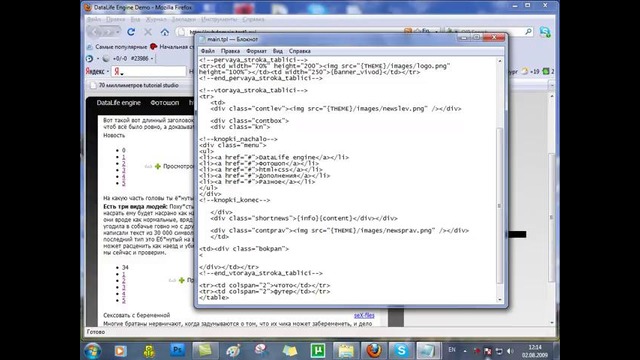The width and height of the screenshot is (640, 360).
Task: Open Firefox tab list dropdown arrow
Action: [x=551, y=85]
